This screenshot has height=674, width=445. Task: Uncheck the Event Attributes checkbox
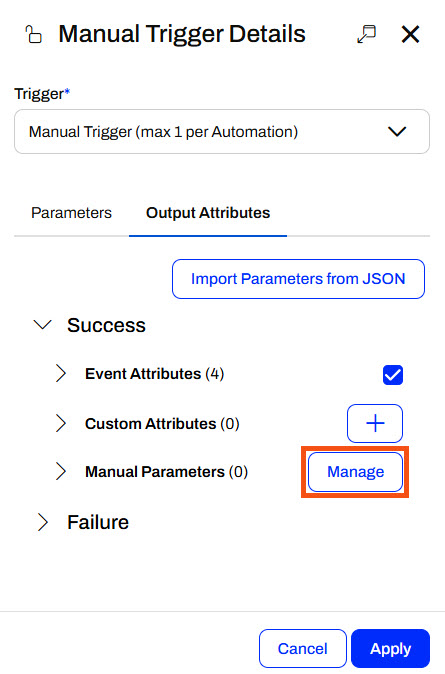pos(393,375)
